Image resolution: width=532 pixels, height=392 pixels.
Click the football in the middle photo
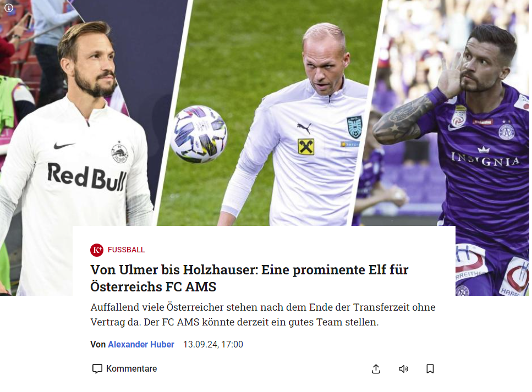point(199,134)
